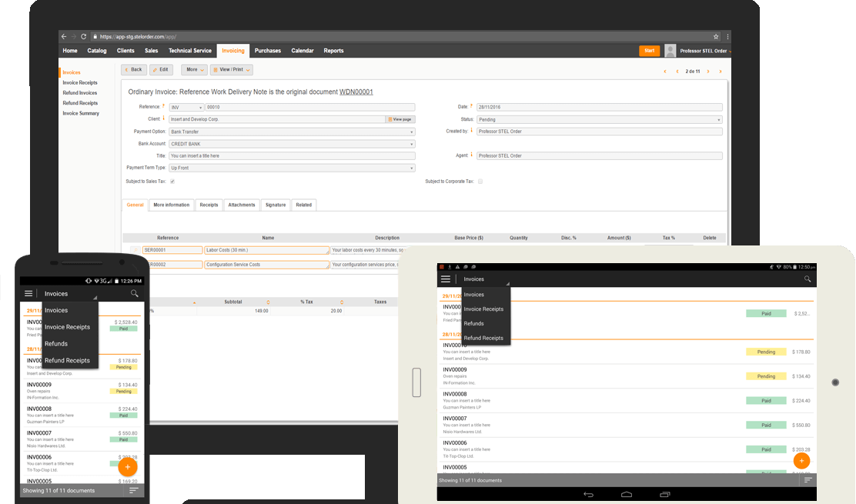
Task: Expand the More dropdown button
Action: (194, 70)
